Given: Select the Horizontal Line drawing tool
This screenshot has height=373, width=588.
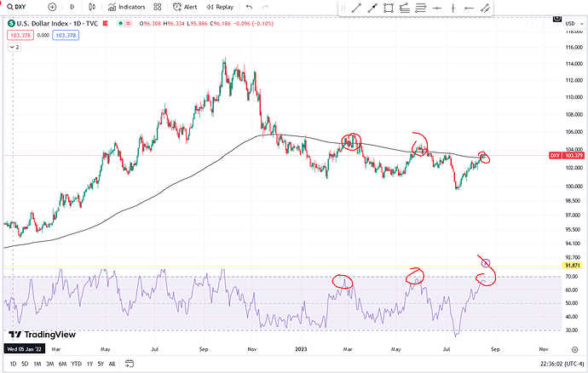Looking at the screenshot, I should pos(437,8).
